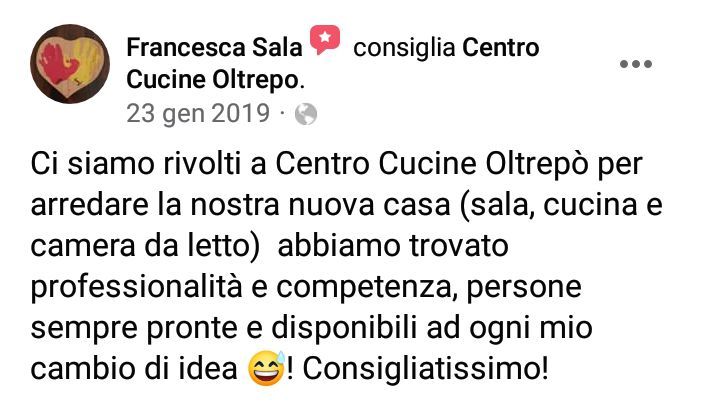Click 'competenza, persone' in the review
The width and height of the screenshot is (720, 405).
pyautogui.click(x=429, y=288)
